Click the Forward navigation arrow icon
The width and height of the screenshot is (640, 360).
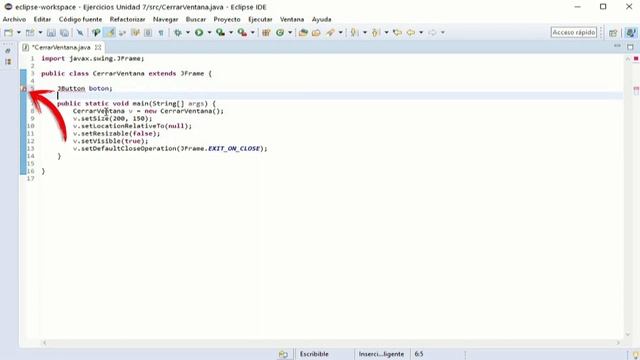(432, 33)
